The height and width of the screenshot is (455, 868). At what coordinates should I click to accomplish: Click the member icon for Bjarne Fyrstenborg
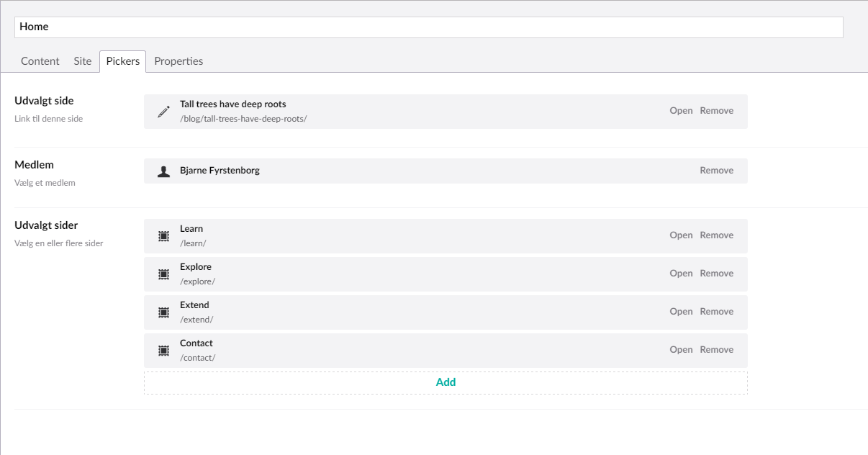point(164,171)
